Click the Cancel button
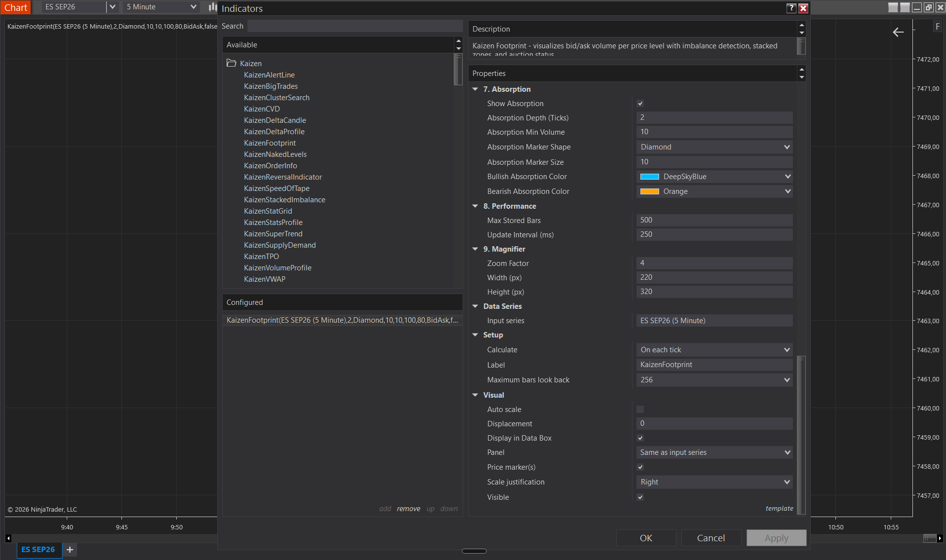 711,538
